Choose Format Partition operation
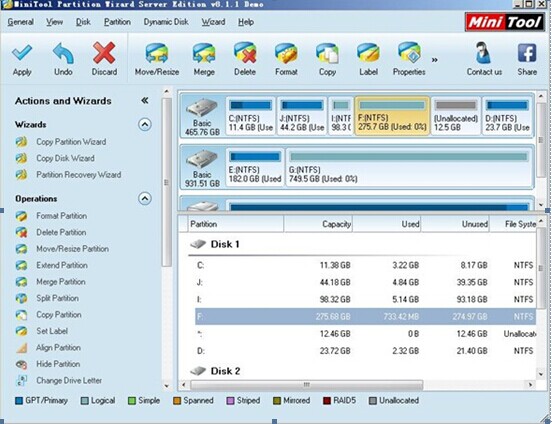 pyautogui.click(x=62, y=216)
